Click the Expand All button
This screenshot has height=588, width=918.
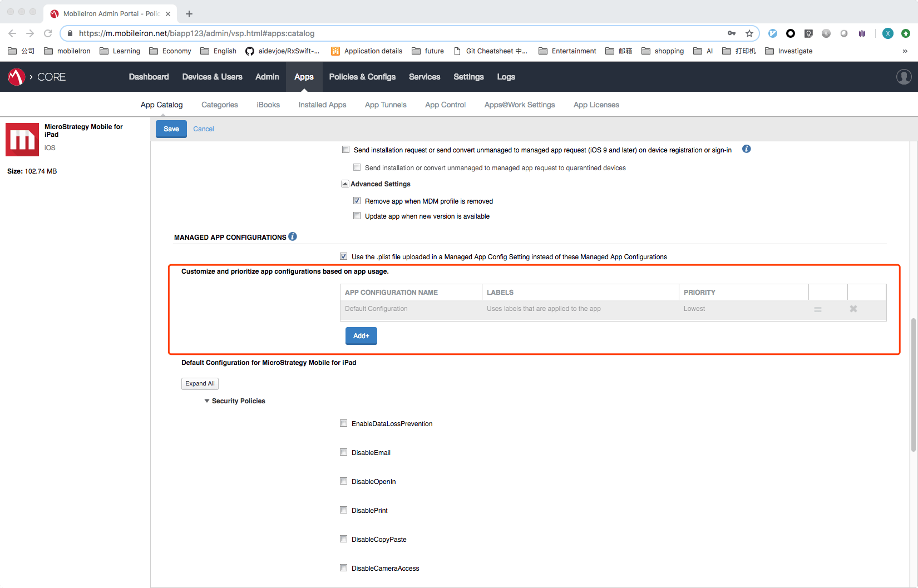pyautogui.click(x=200, y=383)
